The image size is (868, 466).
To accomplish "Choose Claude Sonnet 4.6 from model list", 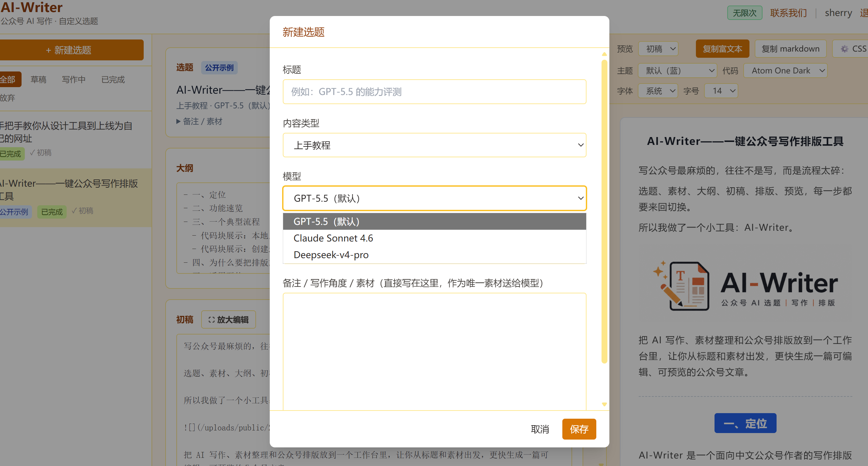I will 434,238.
